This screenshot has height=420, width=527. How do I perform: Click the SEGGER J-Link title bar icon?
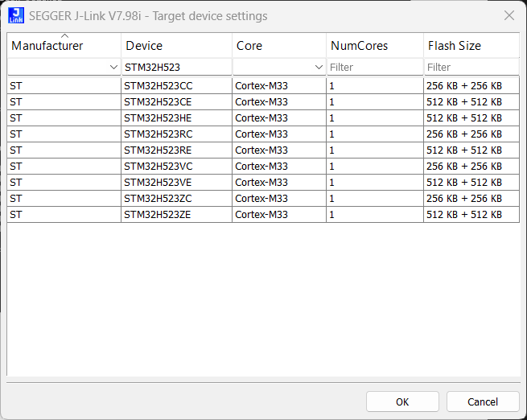(15, 15)
